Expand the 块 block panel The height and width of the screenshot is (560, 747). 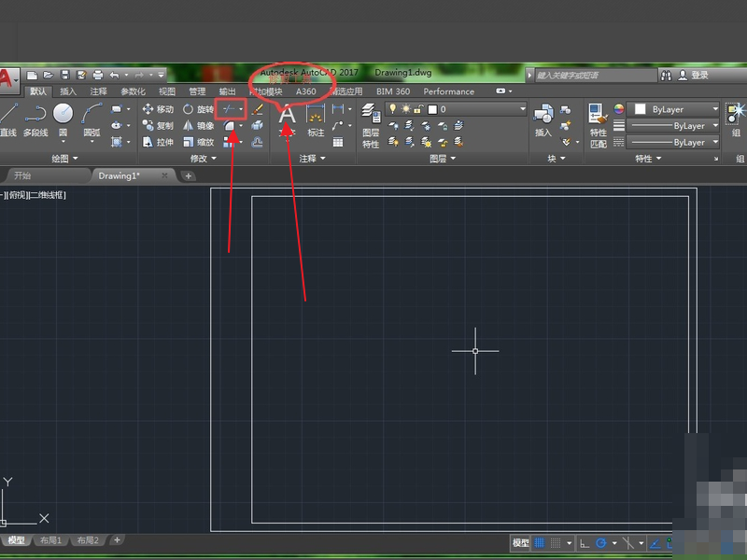point(556,158)
